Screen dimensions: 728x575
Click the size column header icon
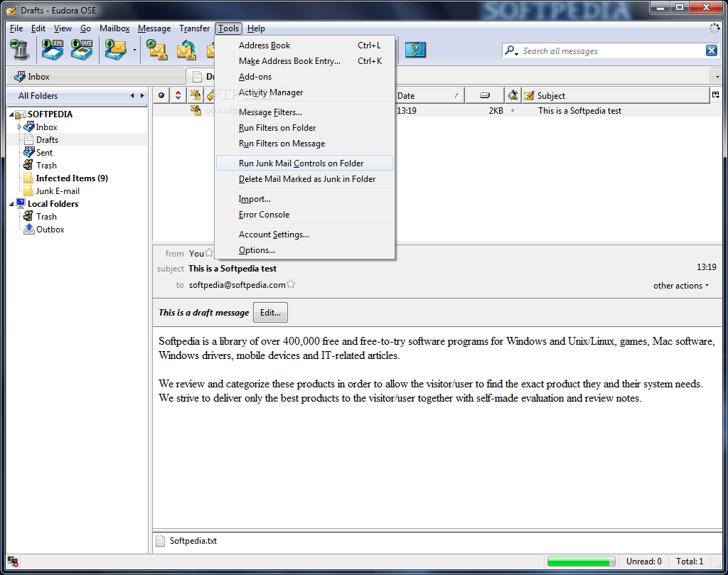click(485, 95)
